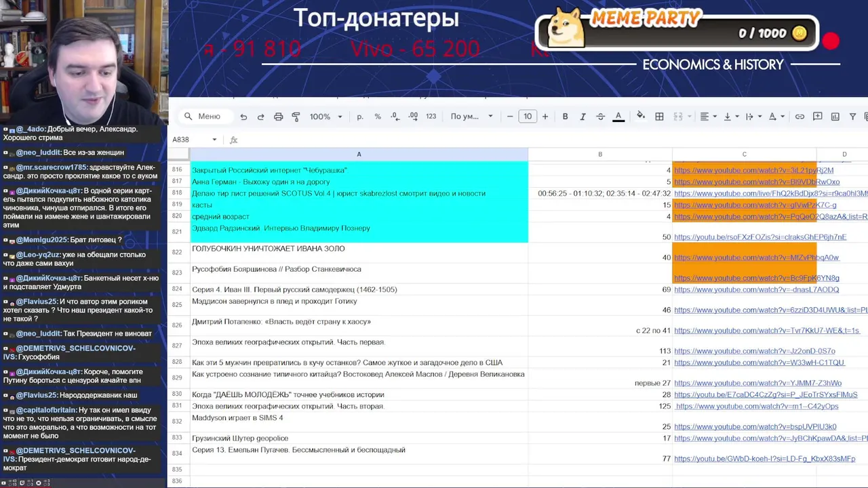
Task: Click the Insert comment icon
Action: click(818, 117)
